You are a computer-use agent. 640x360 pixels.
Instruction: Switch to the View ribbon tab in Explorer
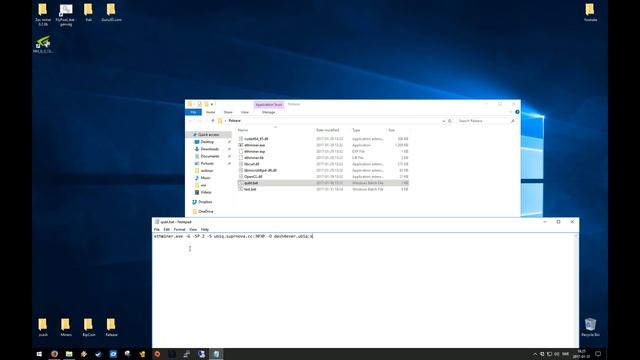[245, 112]
